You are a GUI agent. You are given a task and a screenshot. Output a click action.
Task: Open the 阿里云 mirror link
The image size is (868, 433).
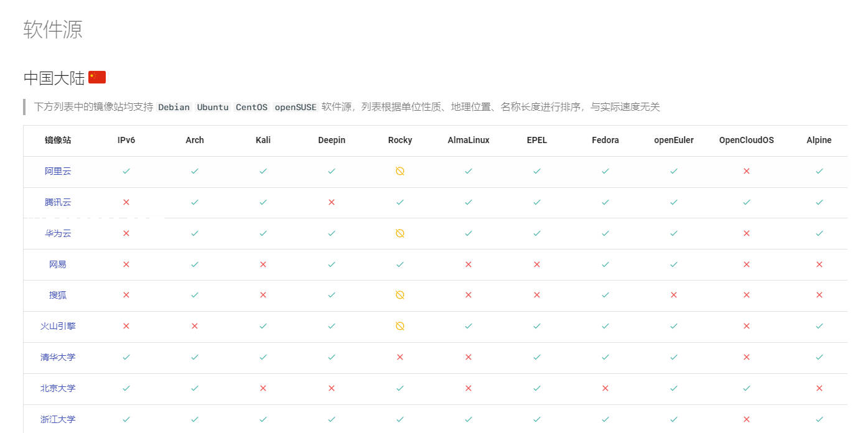pos(58,171)
